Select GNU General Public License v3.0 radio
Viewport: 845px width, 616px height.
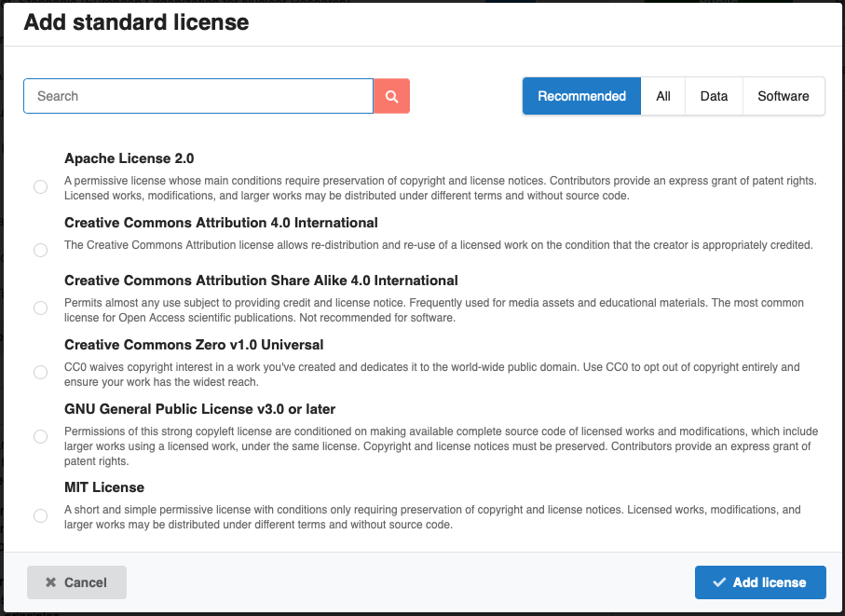tap(40, 436)
